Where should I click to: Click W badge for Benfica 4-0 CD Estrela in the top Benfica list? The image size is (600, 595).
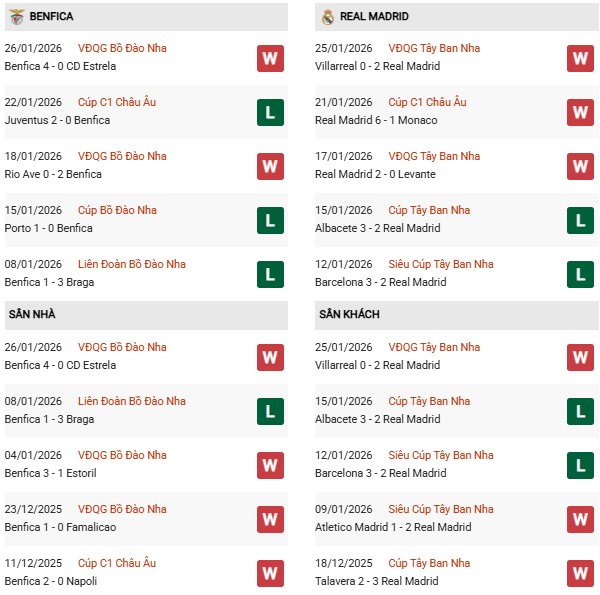tap(269, 58)
